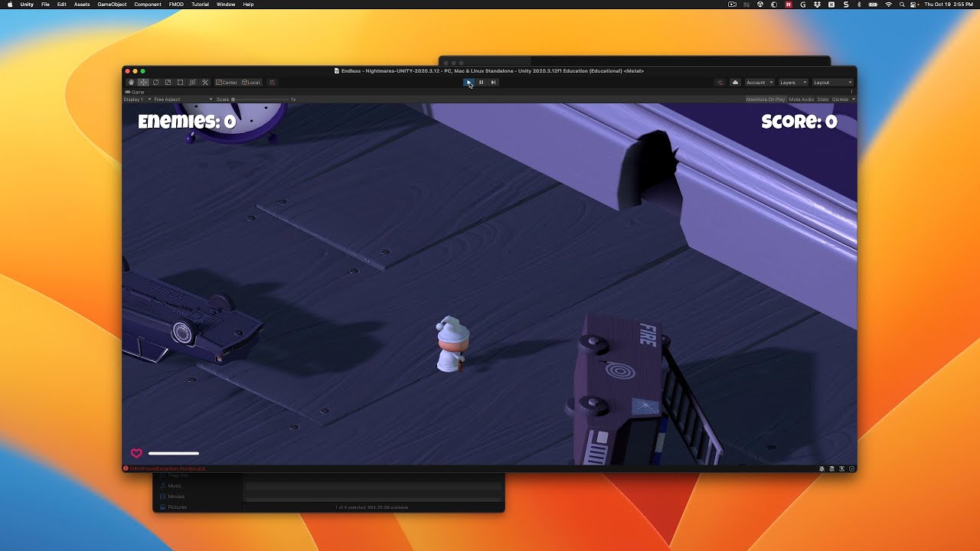The width and height of the screenshot is (980, 551).
Task: Select Music in the background Finder sidebar
Action: click(x=175, y=486)
